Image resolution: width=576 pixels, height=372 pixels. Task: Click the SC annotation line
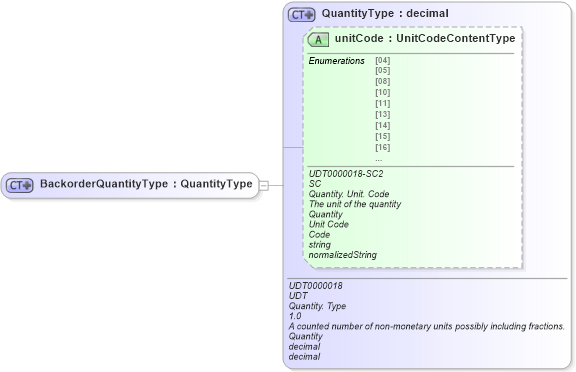pyautogui.click(x=315, y=184)
